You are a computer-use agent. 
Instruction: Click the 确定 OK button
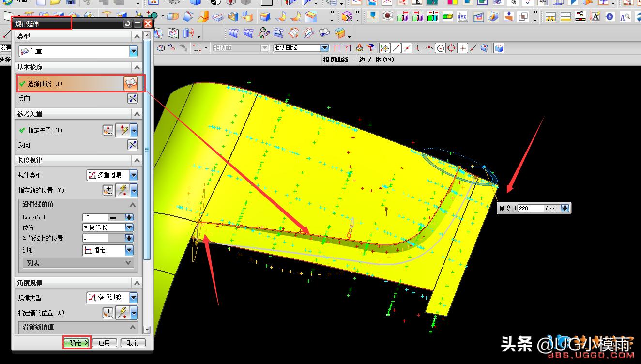pos(76,343)
